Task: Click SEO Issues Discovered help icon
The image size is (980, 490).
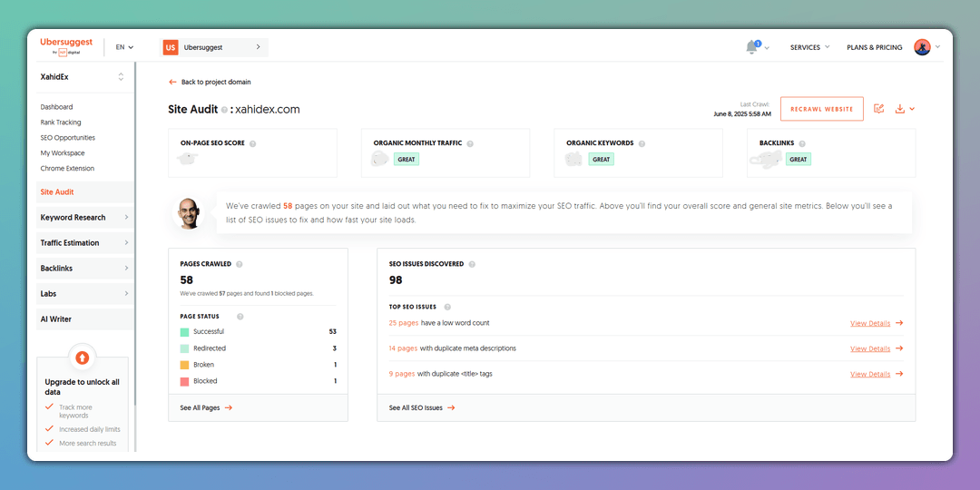Action: coord(472,264)
